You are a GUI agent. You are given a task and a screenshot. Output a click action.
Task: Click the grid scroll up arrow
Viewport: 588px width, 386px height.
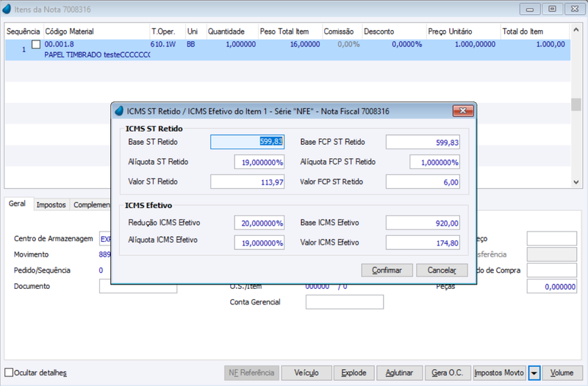tap(576, 29)
